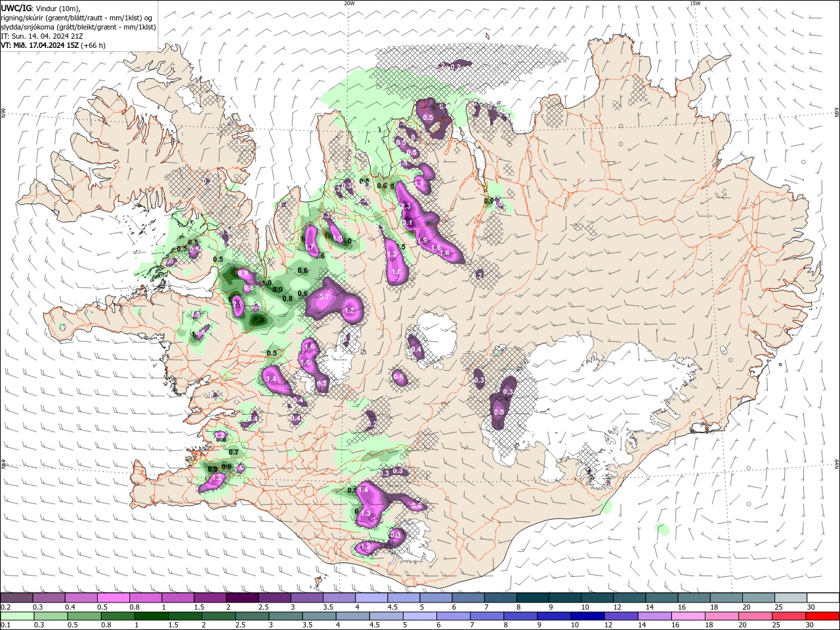Pick the light violet swatch at rain value 14
840x630 pixels.
tap(655, 616)
